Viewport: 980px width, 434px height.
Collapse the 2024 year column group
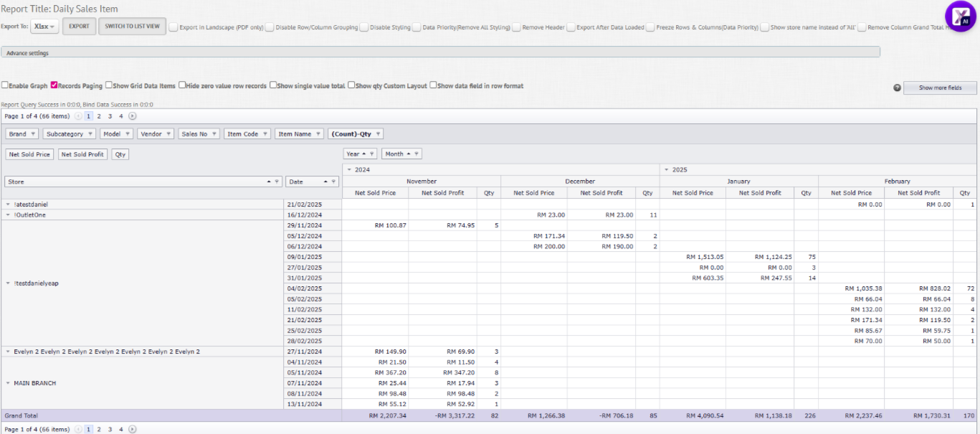pos(348,170)
